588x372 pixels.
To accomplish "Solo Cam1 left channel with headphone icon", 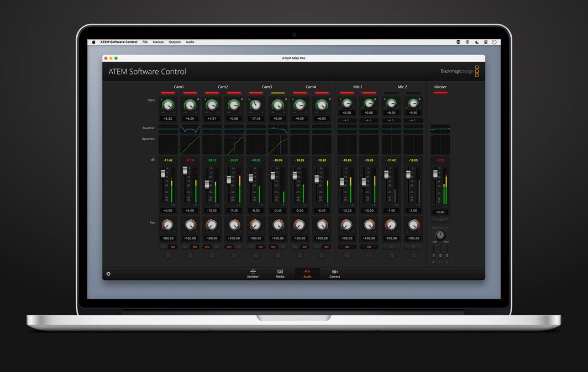I will click(x=168, y=256).
